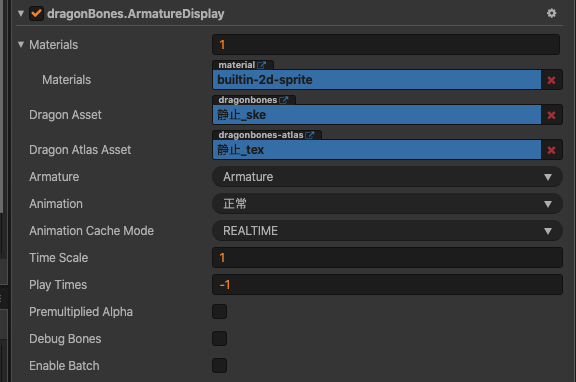Click the Play Times property label
This screenshot has width=576, height=382.
point(58,285)
